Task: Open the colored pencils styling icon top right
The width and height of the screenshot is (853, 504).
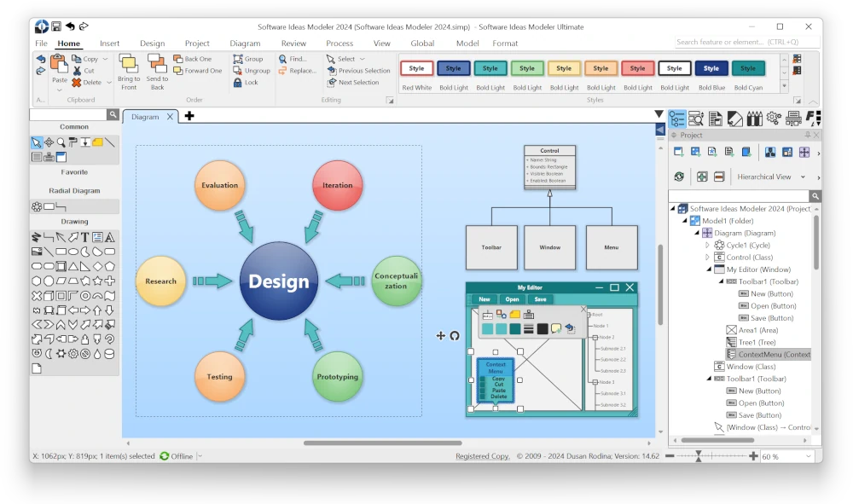Action: 755,118
